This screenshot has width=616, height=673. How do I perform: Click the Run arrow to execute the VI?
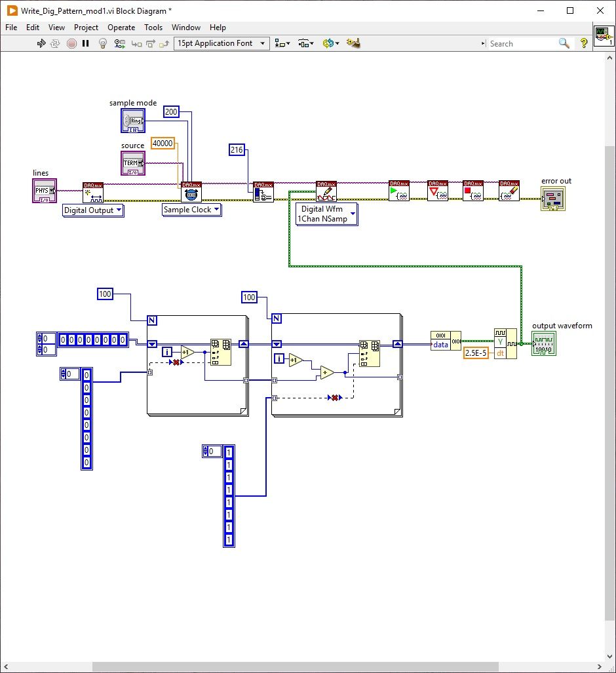click(41, 43)
